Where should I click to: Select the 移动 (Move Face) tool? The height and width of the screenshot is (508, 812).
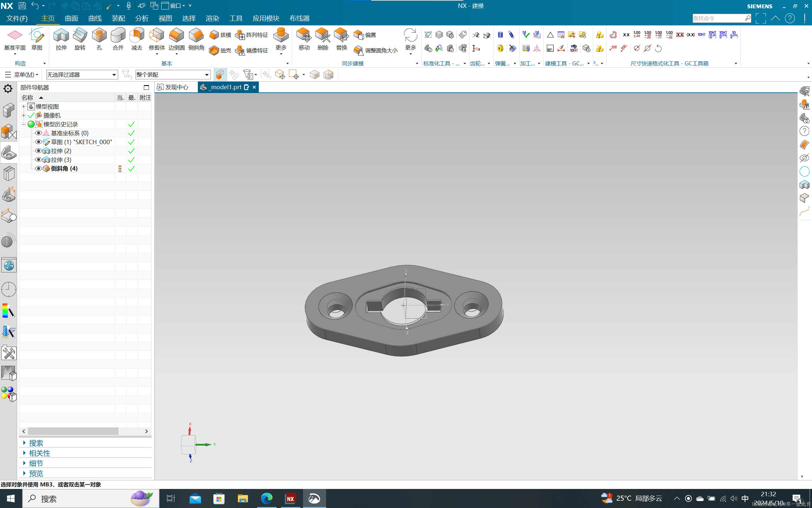tap(304, 39)
